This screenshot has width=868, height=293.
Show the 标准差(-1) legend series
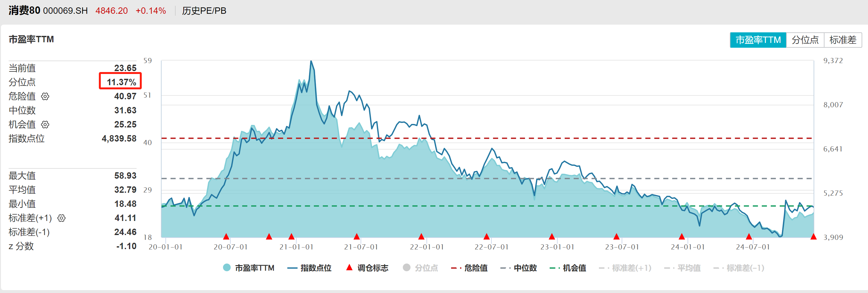point(739,268)
